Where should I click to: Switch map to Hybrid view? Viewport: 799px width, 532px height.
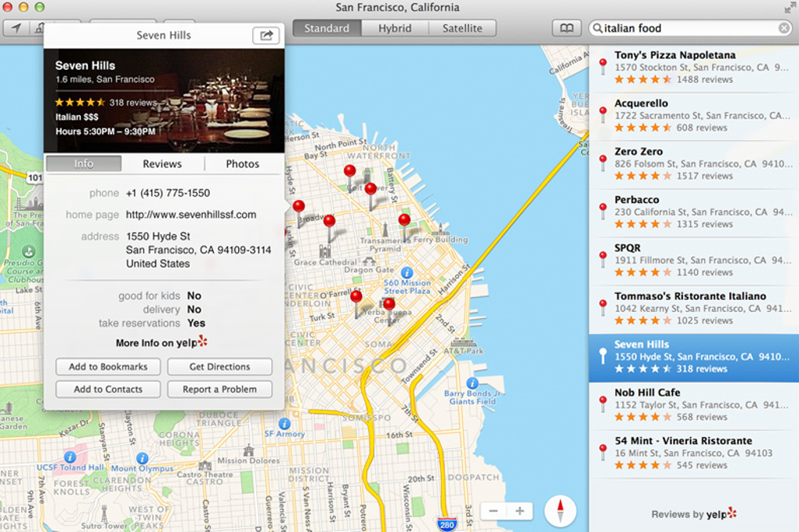pos(395,28)
